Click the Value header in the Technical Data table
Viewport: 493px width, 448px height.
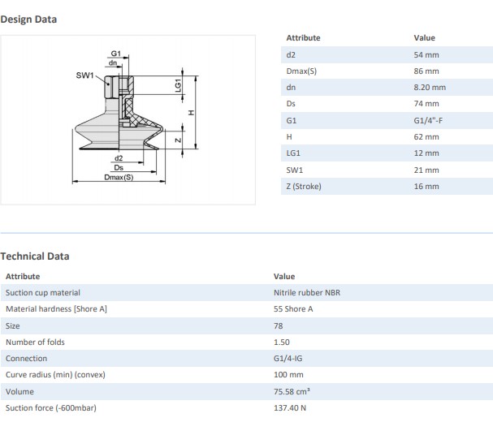(284, 276)
